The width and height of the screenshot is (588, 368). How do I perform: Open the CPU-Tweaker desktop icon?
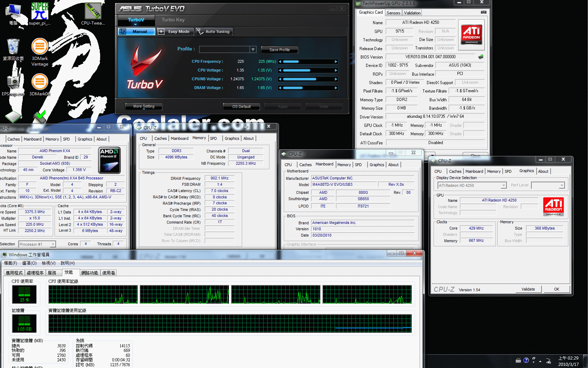93,13
